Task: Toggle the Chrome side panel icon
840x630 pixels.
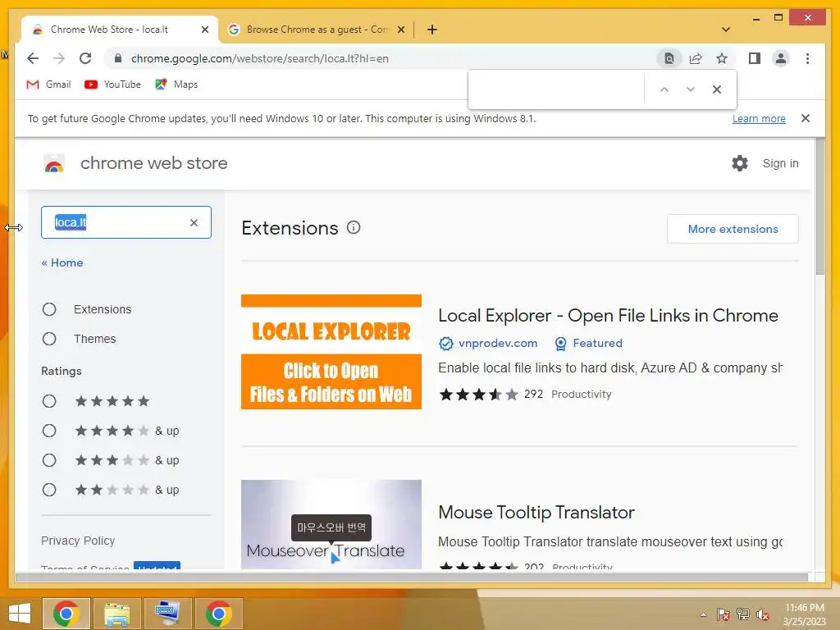Action: 755,58
